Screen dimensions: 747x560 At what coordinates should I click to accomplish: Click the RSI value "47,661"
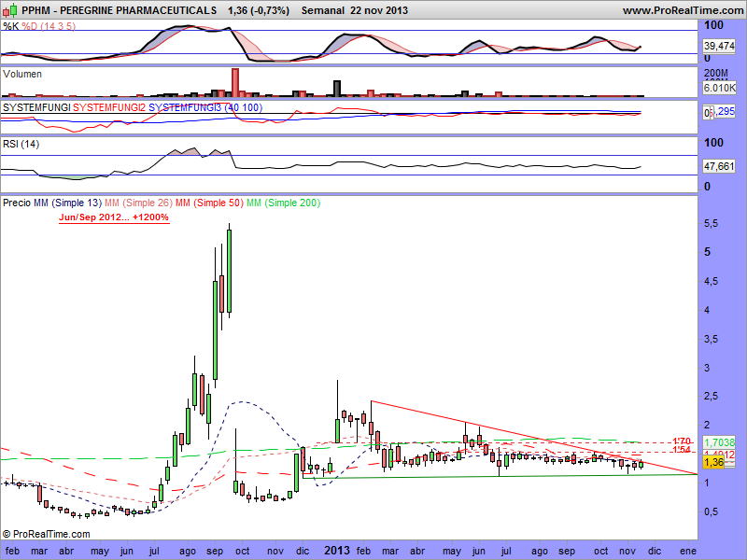pyautogui.click(x=719, y=166)
